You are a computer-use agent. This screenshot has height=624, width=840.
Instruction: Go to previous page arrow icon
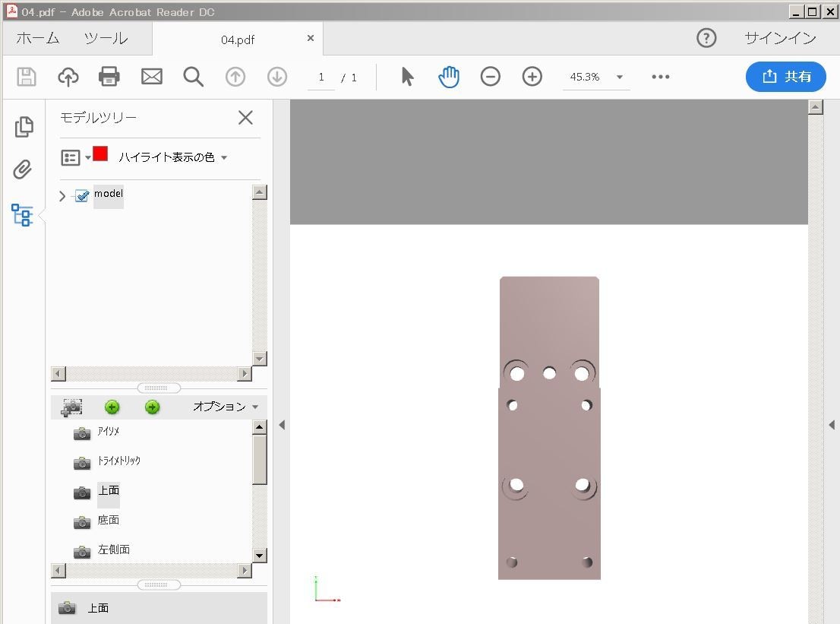coord(235,78)
